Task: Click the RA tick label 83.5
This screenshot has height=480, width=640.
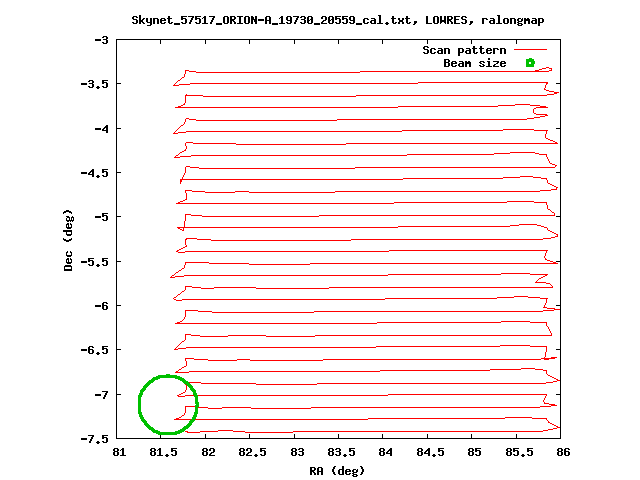Action: point(341,452)
